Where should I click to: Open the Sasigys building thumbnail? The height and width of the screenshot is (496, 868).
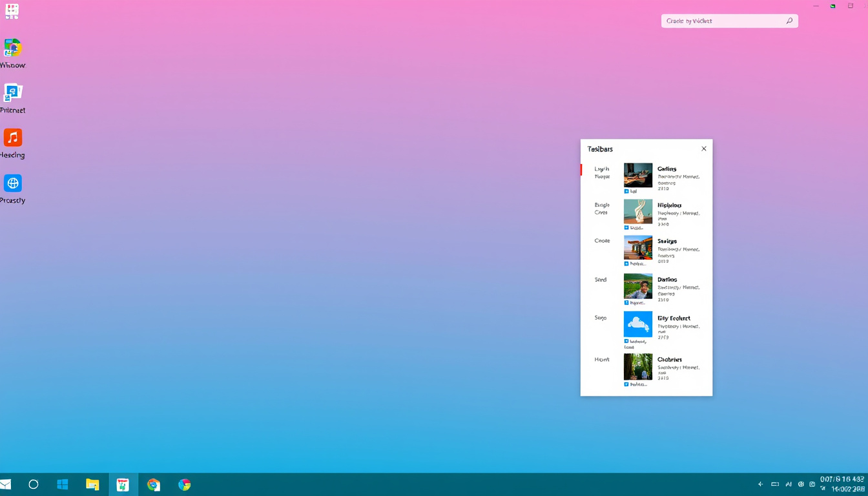pyautogui.click(x=638, y=247)
